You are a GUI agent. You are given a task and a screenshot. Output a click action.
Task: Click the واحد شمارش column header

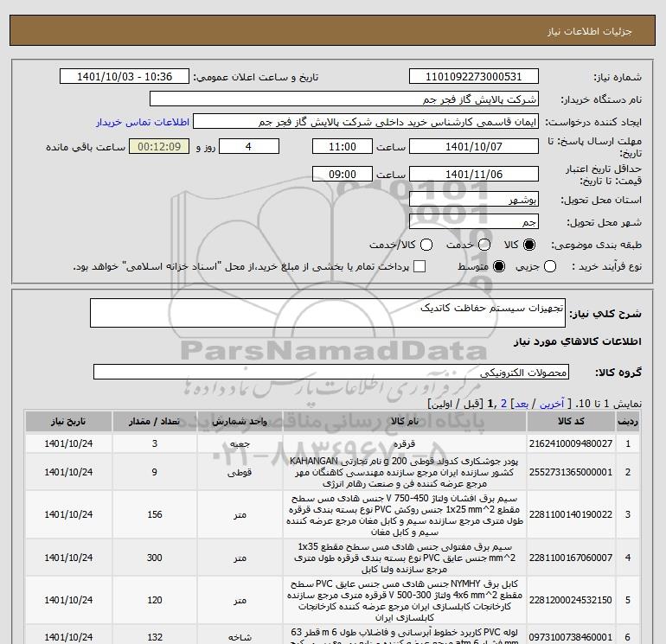240,421
